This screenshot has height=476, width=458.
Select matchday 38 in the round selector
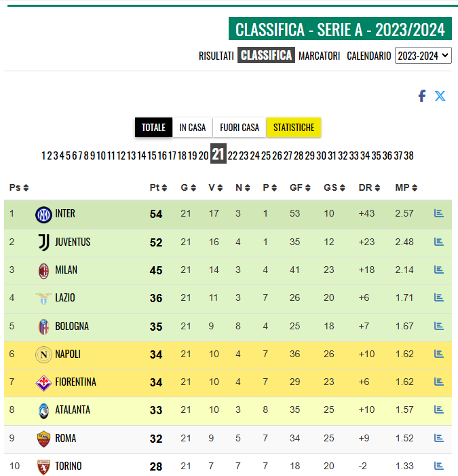click(408, 155)
